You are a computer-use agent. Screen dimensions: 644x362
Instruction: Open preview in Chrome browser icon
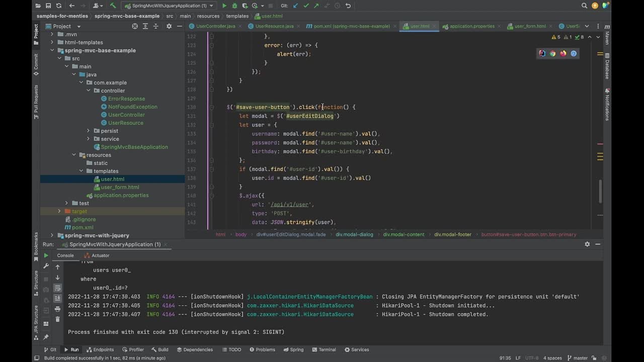(552, 53)
